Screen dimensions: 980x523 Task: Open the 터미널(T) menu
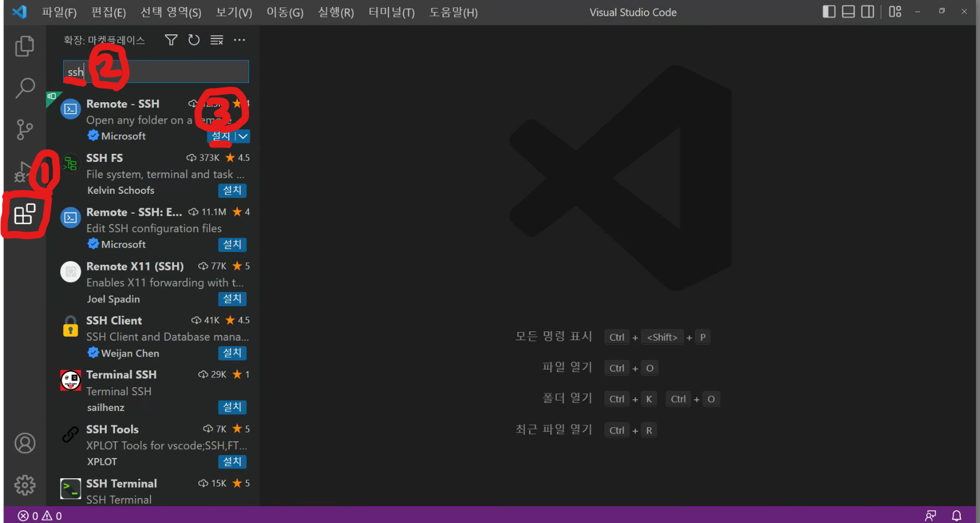392,12
